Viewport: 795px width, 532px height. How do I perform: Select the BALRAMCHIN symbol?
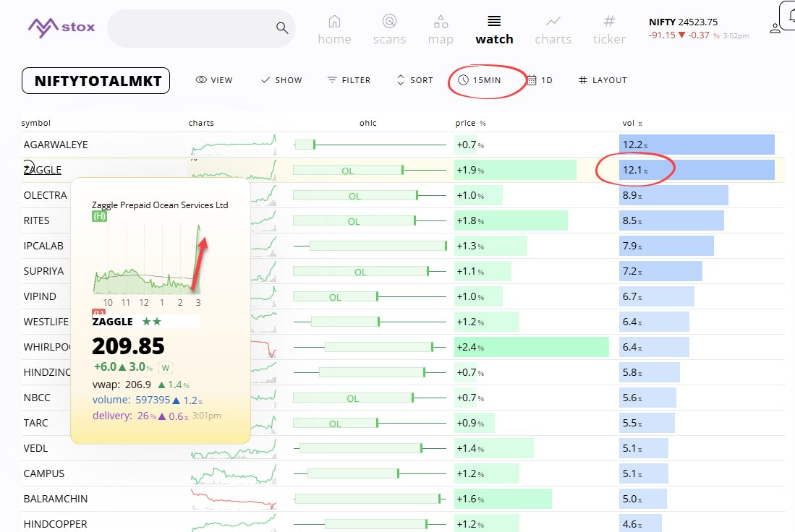[x=56, y=499]
